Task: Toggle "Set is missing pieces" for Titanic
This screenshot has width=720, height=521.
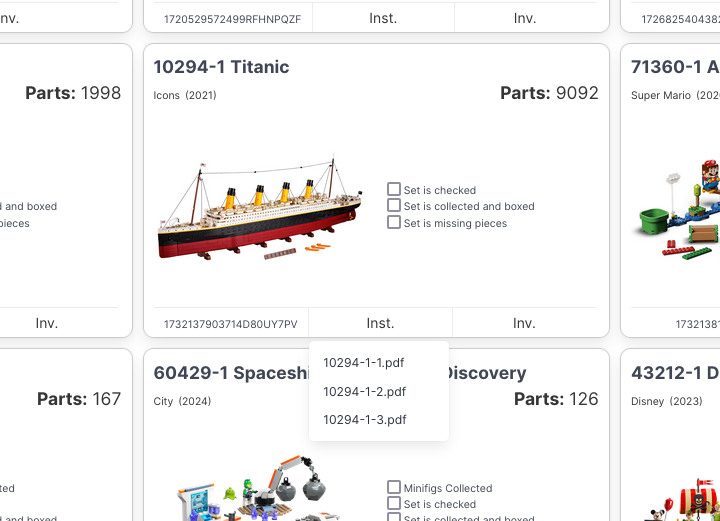Action: [394, 223]
